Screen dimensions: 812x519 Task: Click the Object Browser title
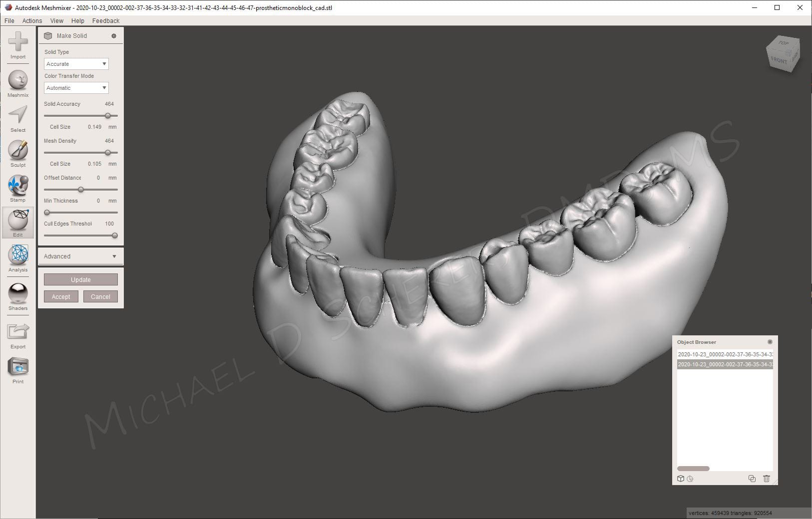point(697,342)
